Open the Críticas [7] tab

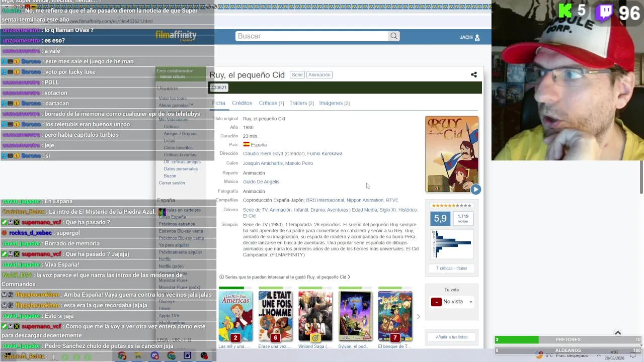[271, 103]
